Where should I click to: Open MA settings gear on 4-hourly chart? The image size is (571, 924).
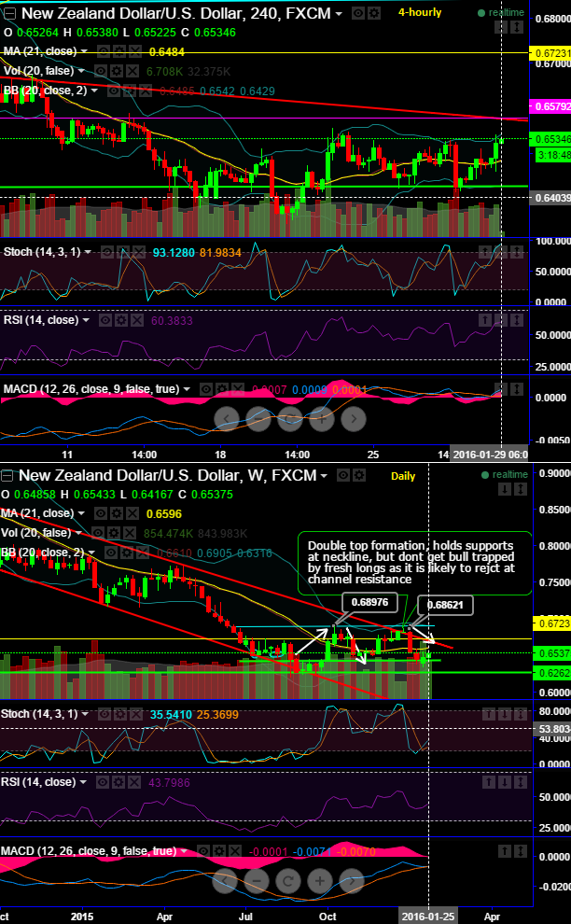(119, 51)
